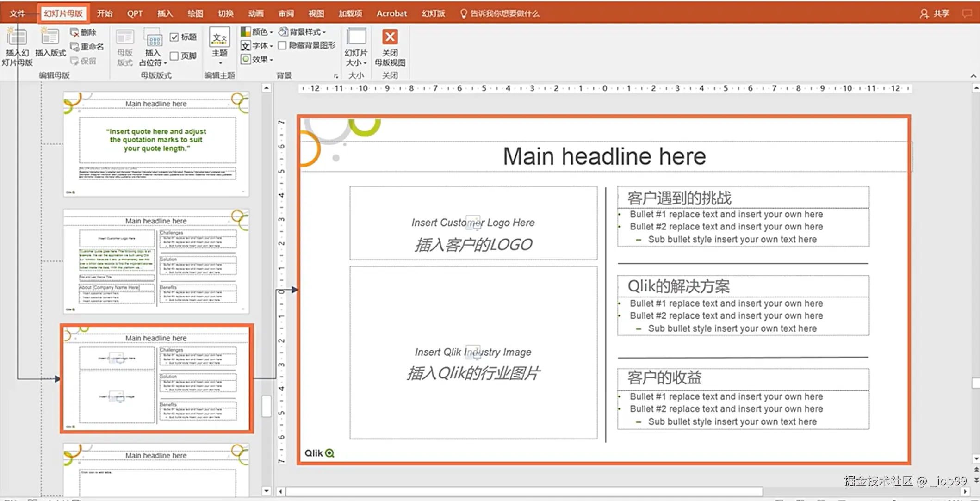Click Close Master View red X icon
This screenshot has height=501, width=980.
coord(390,37)
